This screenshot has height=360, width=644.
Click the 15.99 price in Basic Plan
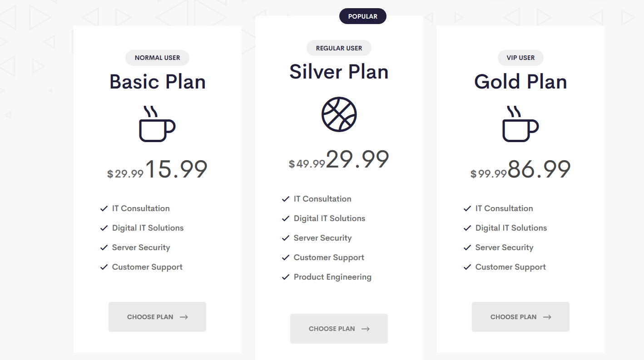[176, 169]
